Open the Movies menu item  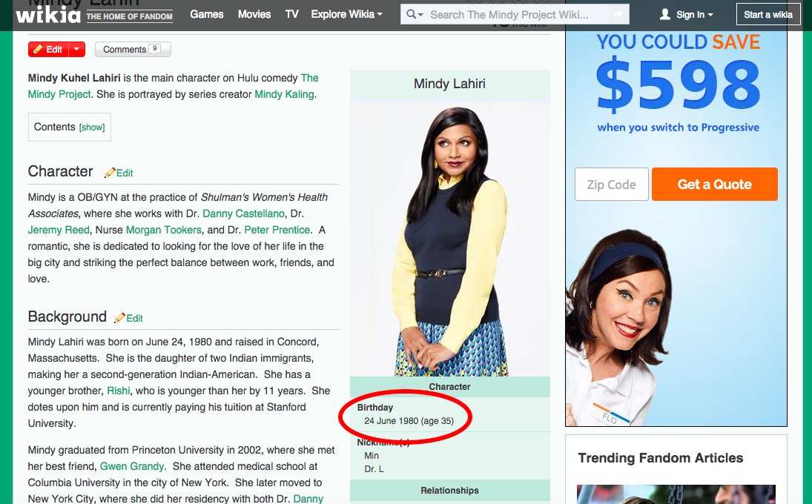point(254,15)
